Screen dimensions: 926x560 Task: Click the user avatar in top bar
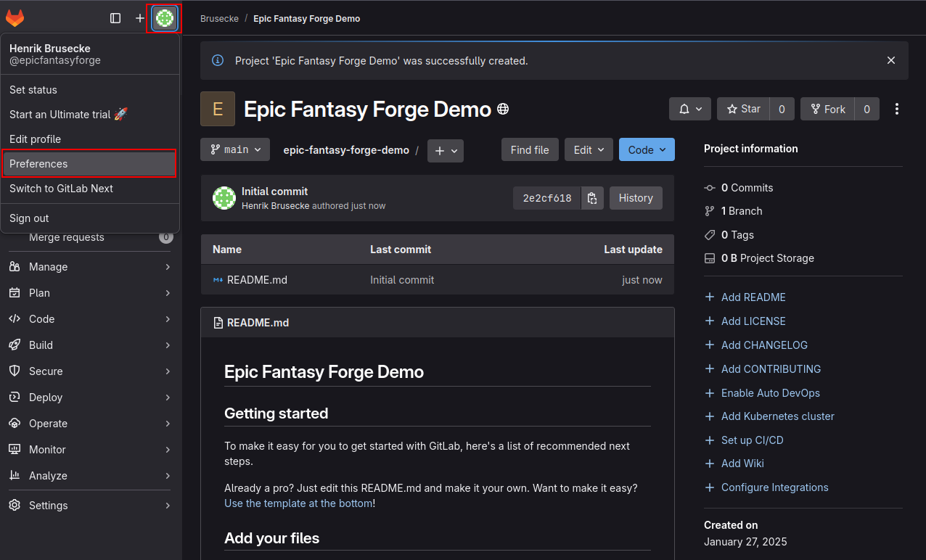point(165,18)
